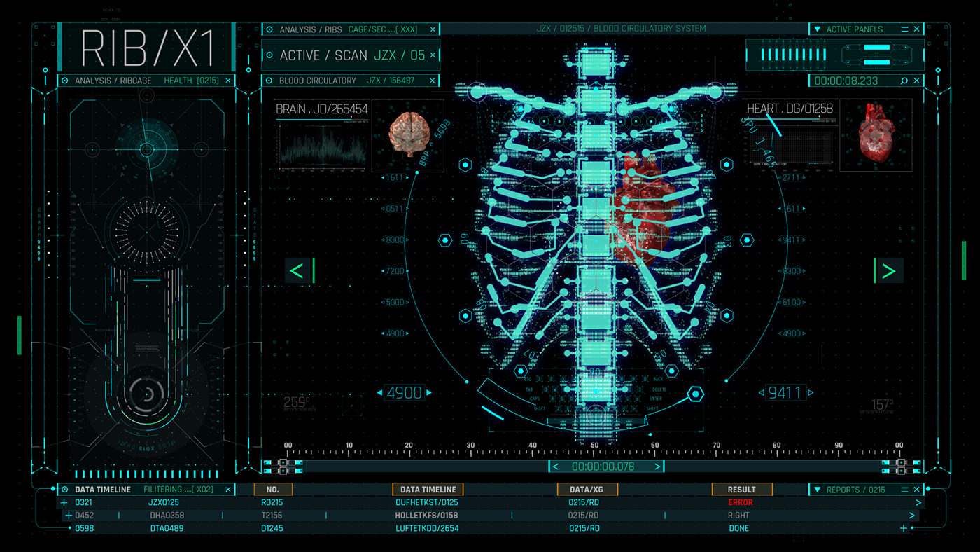Click the T2156 cell in row 0452
This screenshot has width=980, height=552.
pos(272,516)
